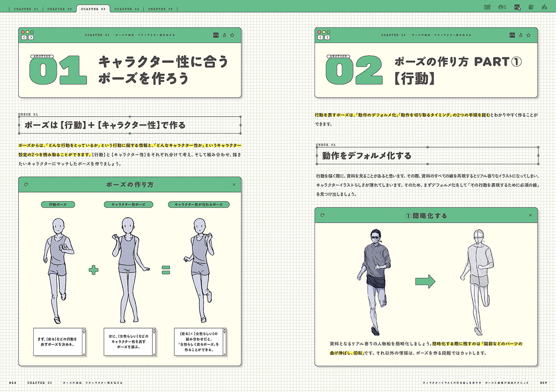Close the ①簡略化する panel with its X

(x=531, y=215)
